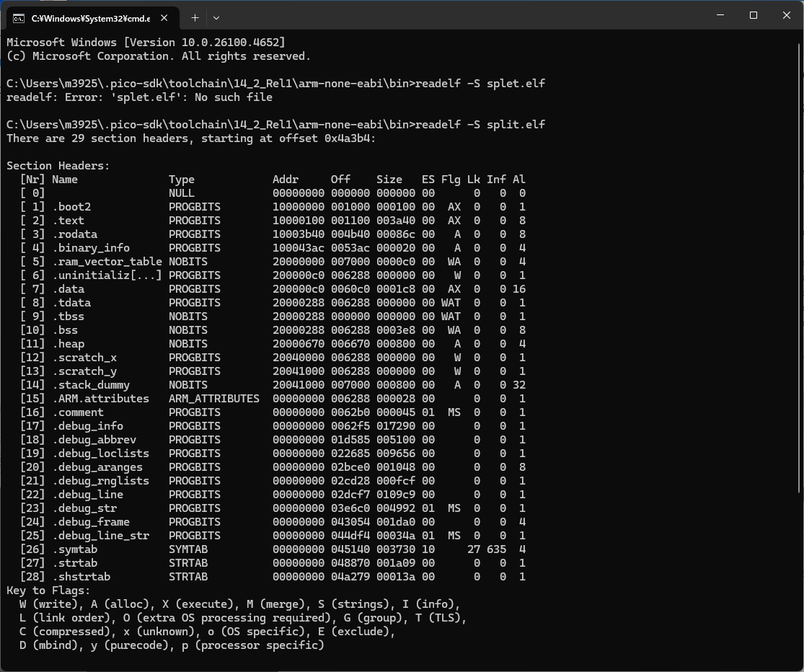Click the SYMTAB type in .symtab row
This screenshot has width=804, height=672.
point(187,549)
